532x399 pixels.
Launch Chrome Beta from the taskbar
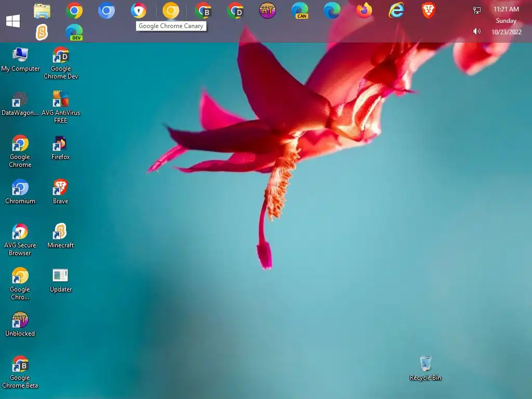tap(203, 11)
